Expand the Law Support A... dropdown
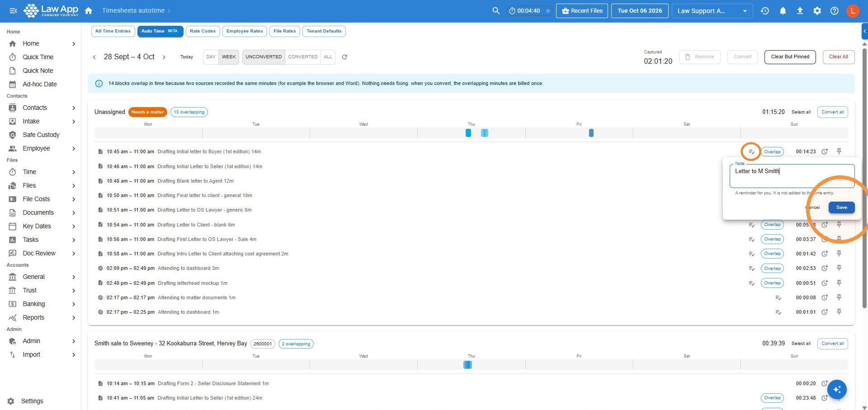Viewport: 868px width, 410px height. [x=712, y=11]
